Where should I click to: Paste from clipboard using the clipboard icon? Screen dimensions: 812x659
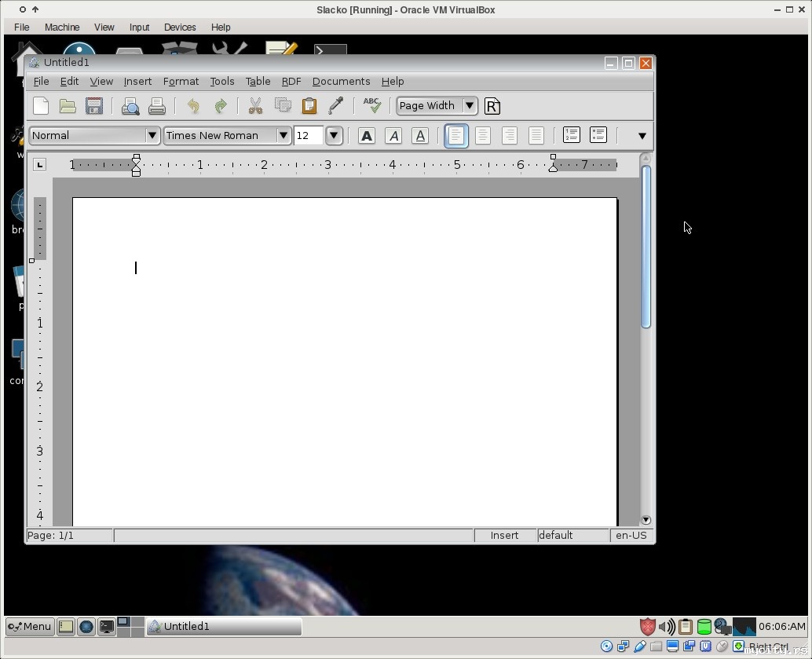[x=309, y=106]
